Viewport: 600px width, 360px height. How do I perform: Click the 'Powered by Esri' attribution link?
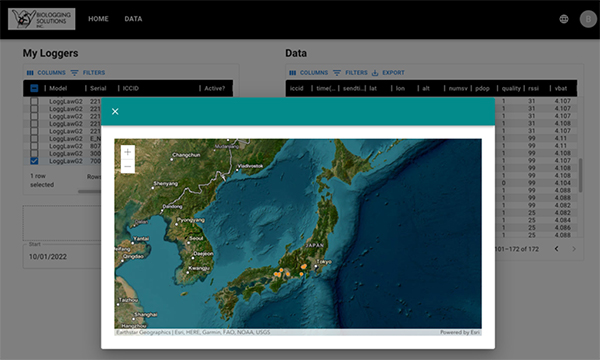(x=460, y=332)
